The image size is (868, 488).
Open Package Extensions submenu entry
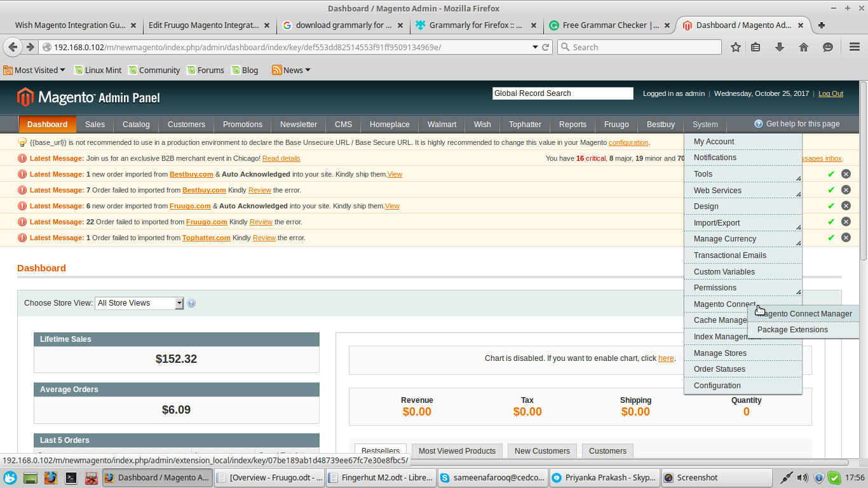click(792, 330)
